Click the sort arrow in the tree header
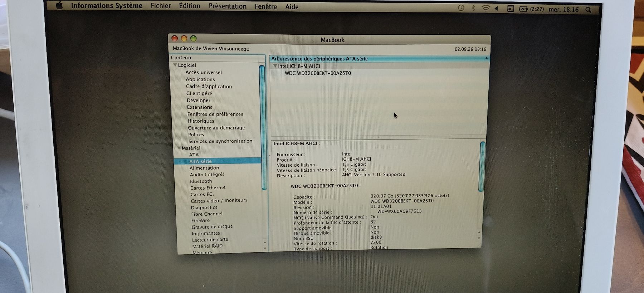The height and width of the screenshot is (293, 644). coord(486,58)
